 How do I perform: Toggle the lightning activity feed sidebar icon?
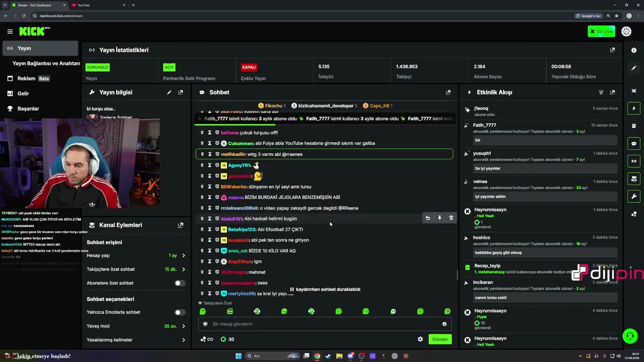click(x=634, y=109)
